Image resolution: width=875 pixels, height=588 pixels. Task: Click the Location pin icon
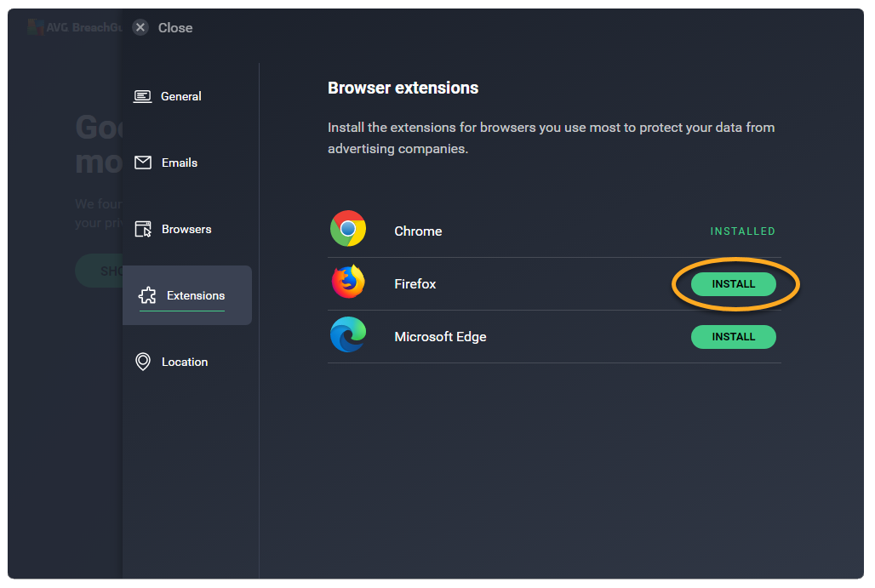tap(143, 362)
